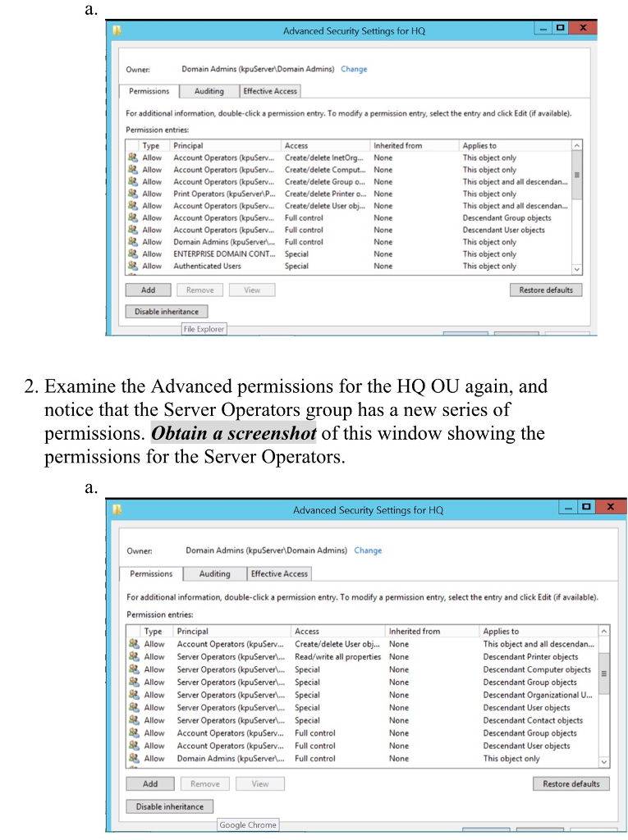
Task: Click the icon of the Read/write all properties row
Action: (x=134, y=657)
